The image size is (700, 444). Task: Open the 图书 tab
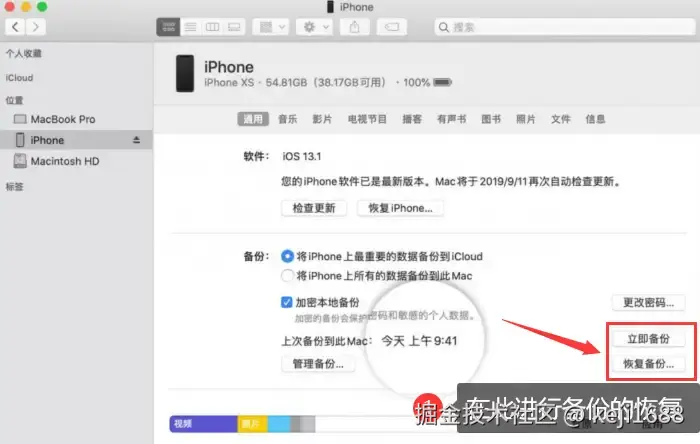click(x=491, y=119)
